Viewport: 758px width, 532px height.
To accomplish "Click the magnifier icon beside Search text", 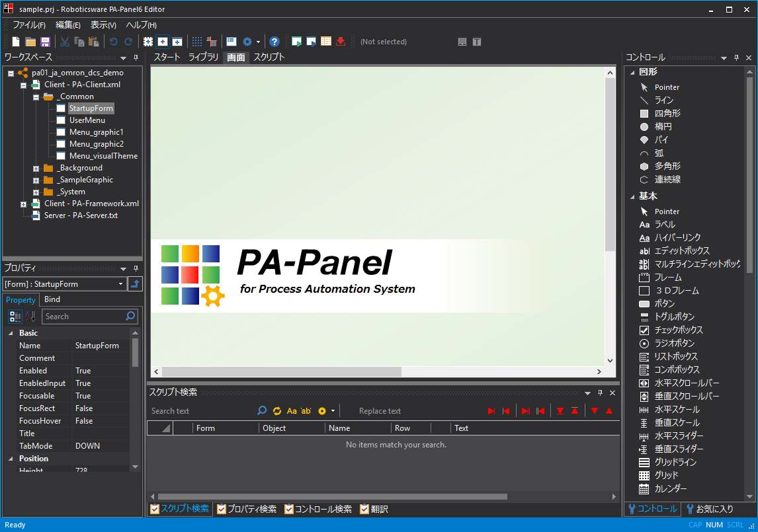I will 262,410.
